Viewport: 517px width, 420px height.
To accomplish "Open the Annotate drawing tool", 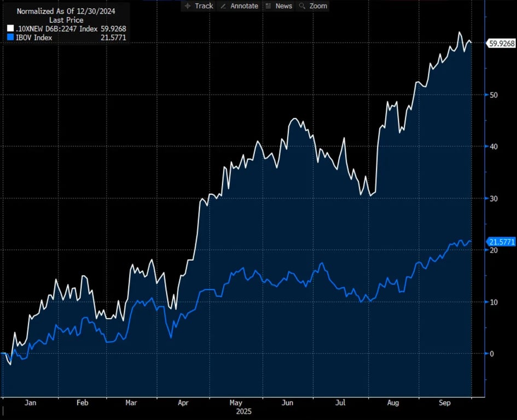I will tap(239, 5).
